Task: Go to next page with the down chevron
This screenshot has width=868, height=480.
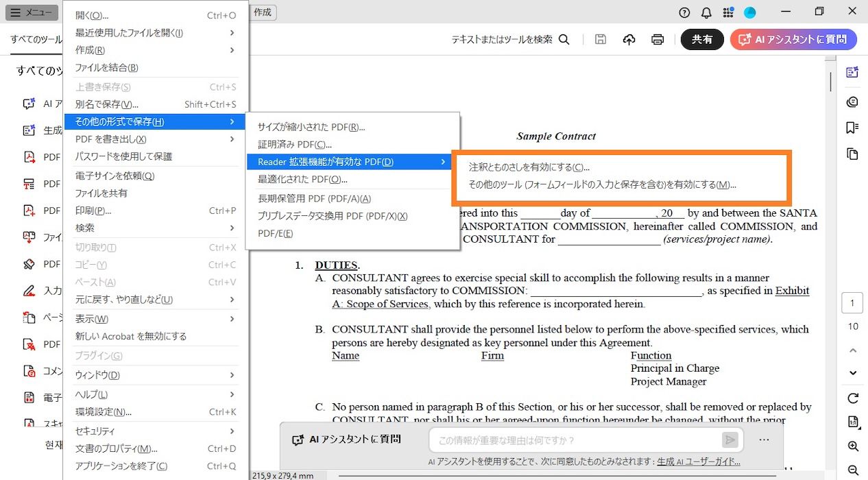Action: [852, 372]
